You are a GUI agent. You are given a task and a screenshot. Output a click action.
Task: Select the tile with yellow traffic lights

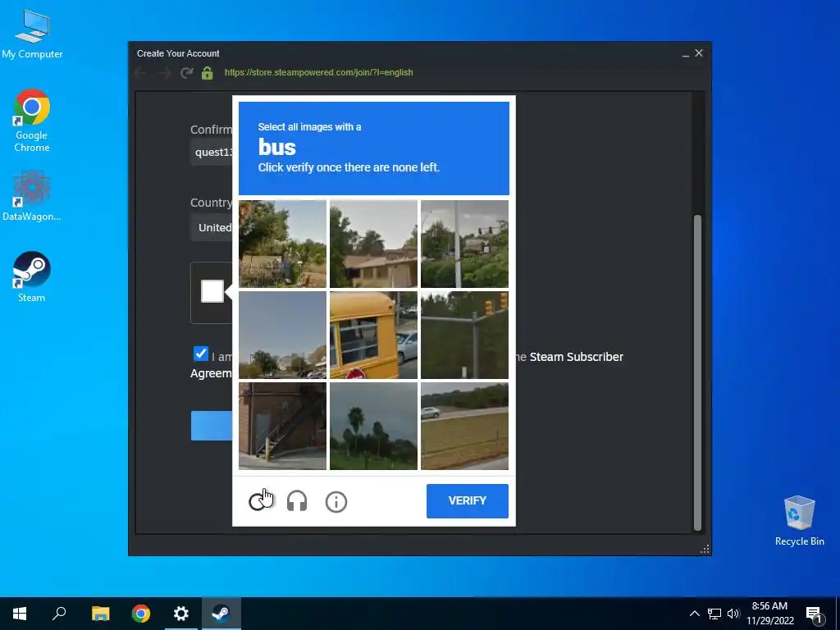pos(464,335)
